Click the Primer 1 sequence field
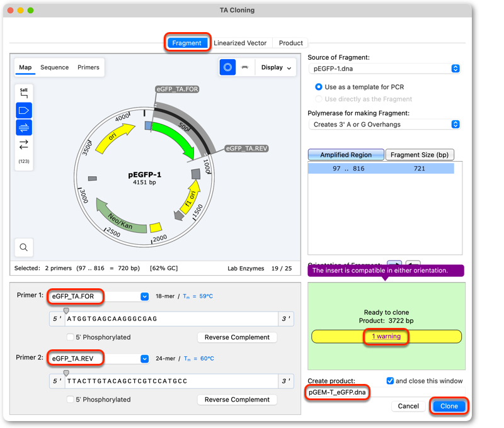 tap(171, 319)
